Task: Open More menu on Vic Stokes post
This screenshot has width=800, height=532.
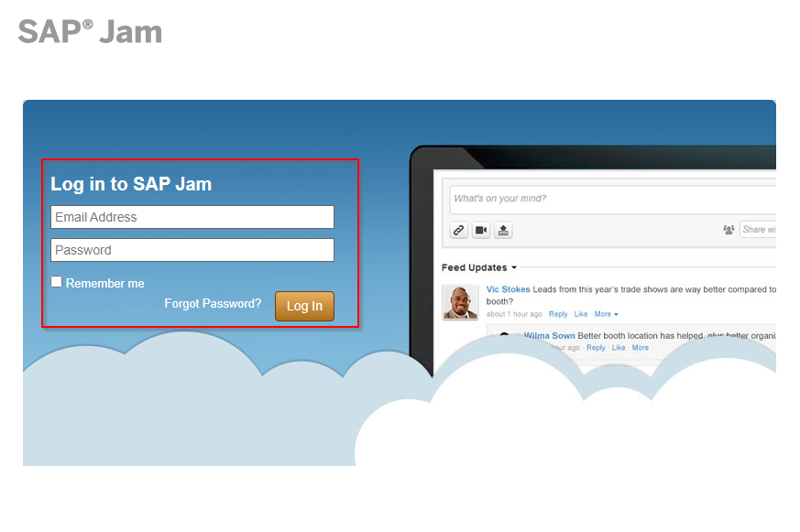Action: pos(606,314)
